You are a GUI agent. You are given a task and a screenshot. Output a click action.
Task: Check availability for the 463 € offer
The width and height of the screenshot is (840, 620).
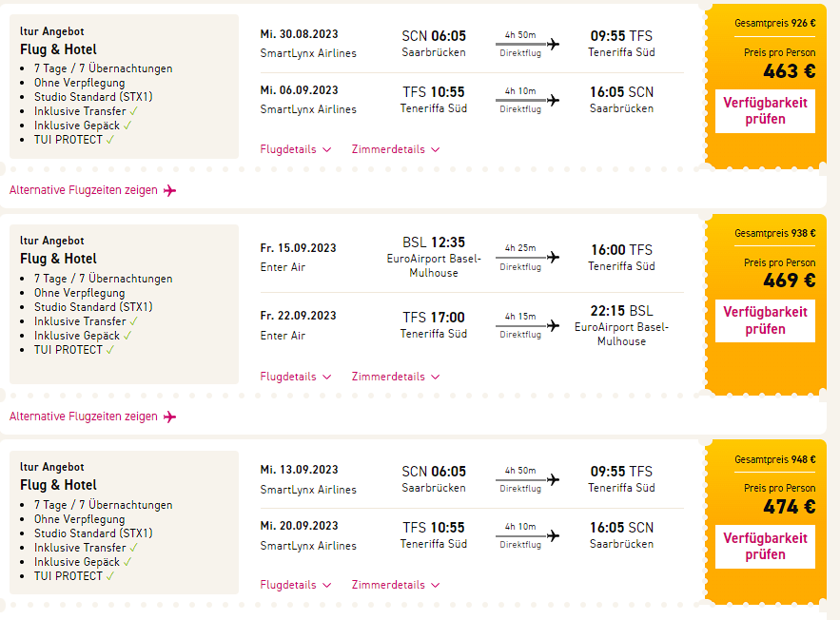point(765,110)
